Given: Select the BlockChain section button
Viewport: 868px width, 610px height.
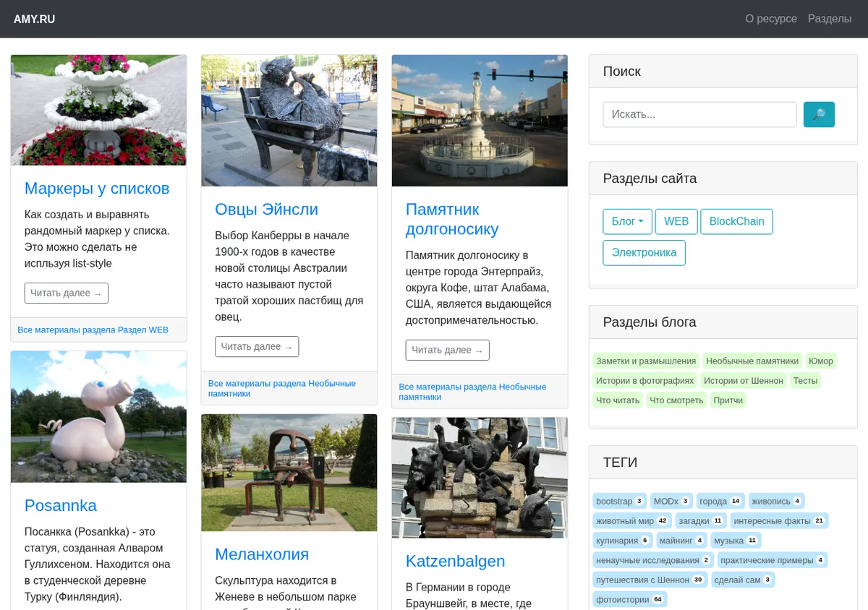Looking at the screenshot, I should pyautogui.click(x=736, y=221).
